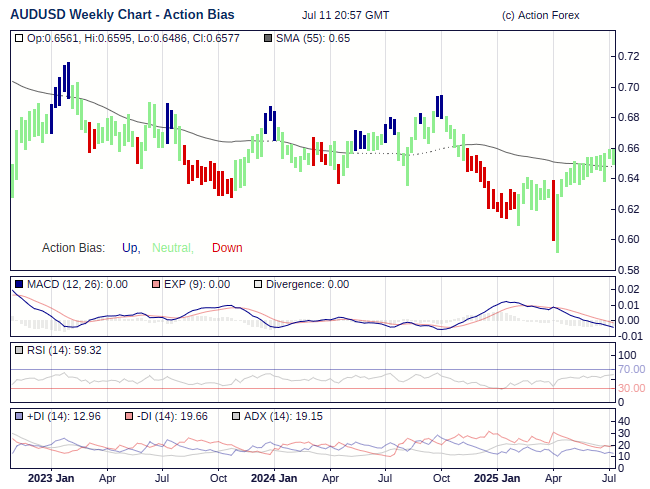Select the green Neutral action bias label
650x489 pixels.
[172, 248]
